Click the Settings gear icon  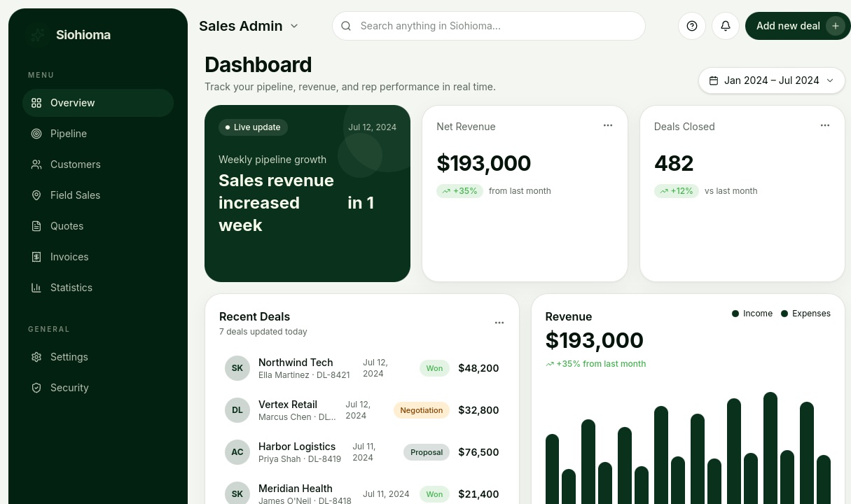[x=36, y=357]
